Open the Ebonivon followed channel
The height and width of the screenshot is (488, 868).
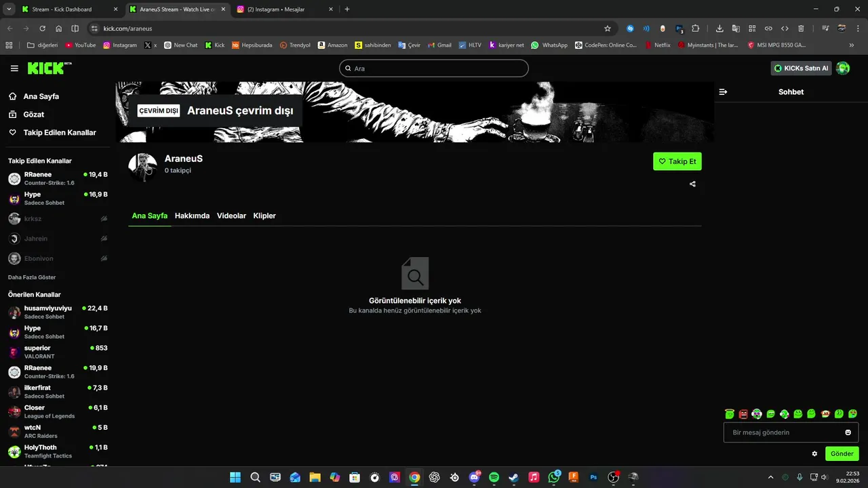click(x=58, y=258)
